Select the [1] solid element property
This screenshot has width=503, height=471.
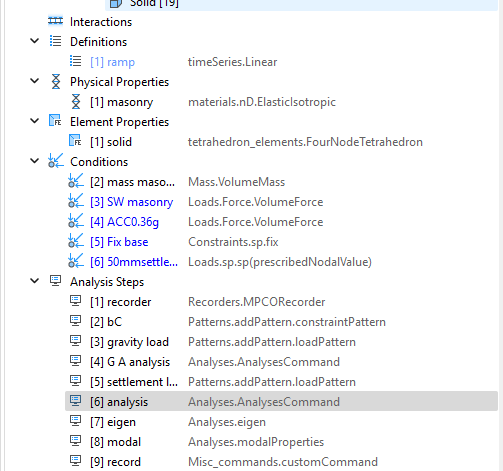(111, 142)
